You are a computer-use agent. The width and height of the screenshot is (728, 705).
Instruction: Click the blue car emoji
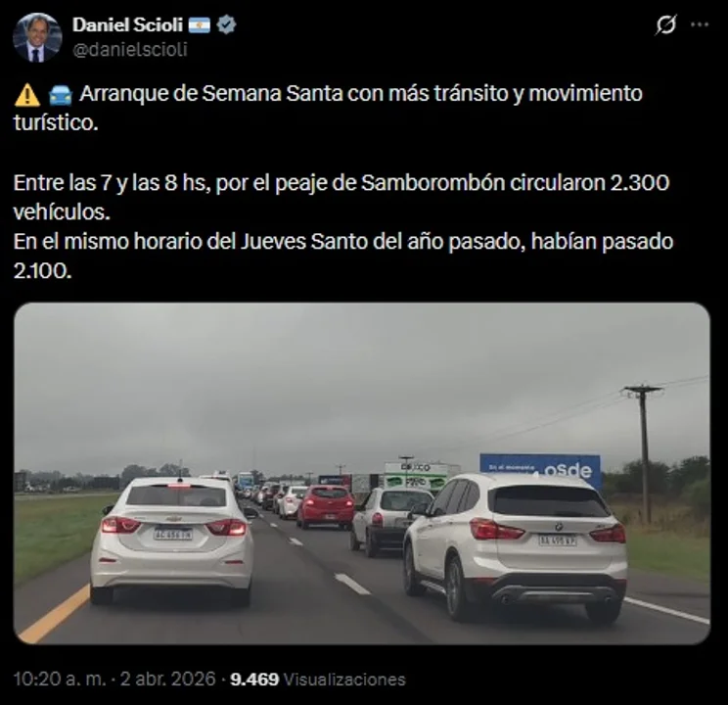click(61, 95)
